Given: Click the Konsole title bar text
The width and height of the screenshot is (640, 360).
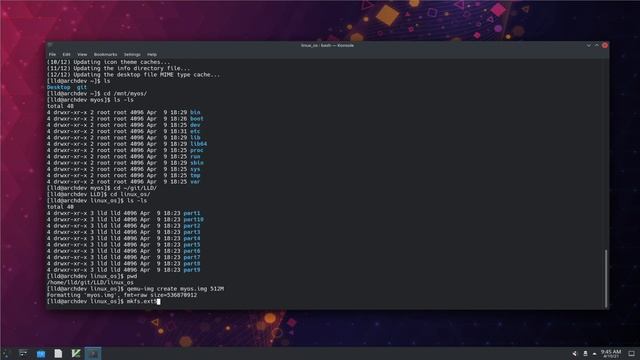Looking at the screenshot, I should click(x=327, y=45).
